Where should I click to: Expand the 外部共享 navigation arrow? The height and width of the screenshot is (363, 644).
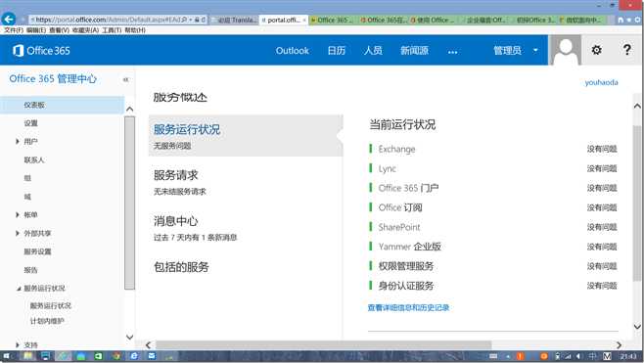(x=18, y=233)
